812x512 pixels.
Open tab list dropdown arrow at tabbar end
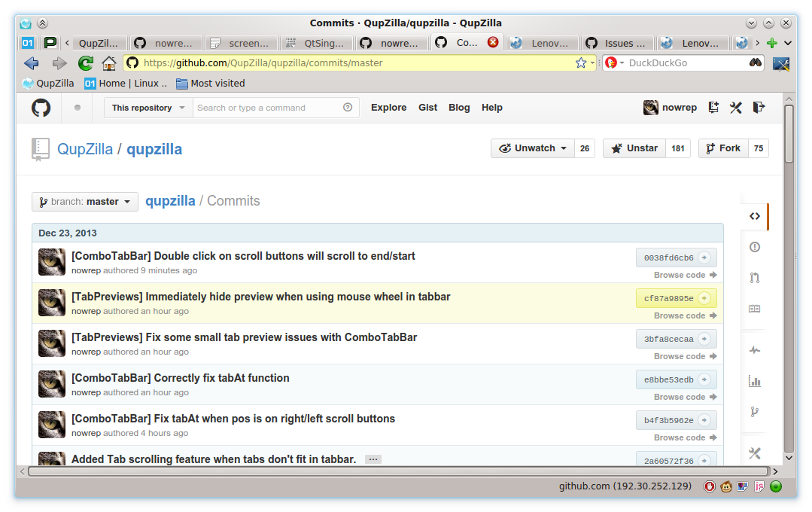pyautogui.click(x=788, y=43)
